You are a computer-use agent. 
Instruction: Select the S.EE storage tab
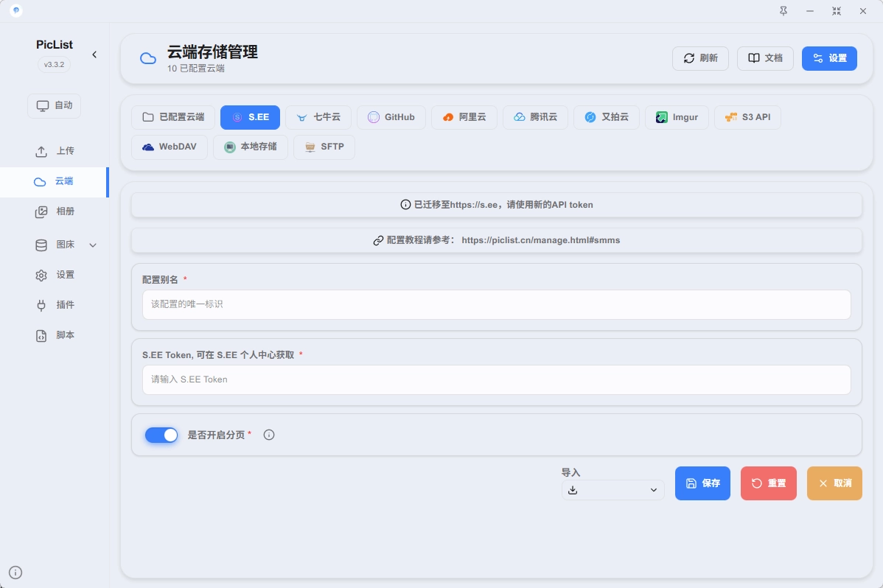point(250,117)
